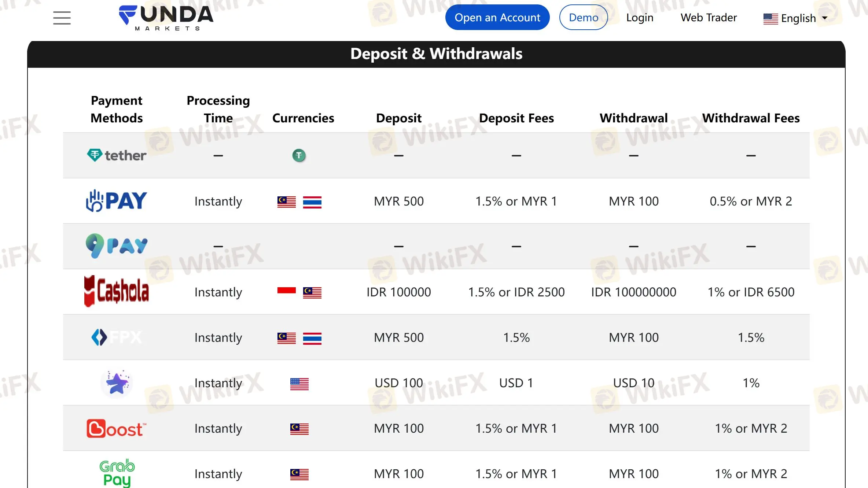
Task: Click the Funda Markets logo
Action: [x=166, y=18]
